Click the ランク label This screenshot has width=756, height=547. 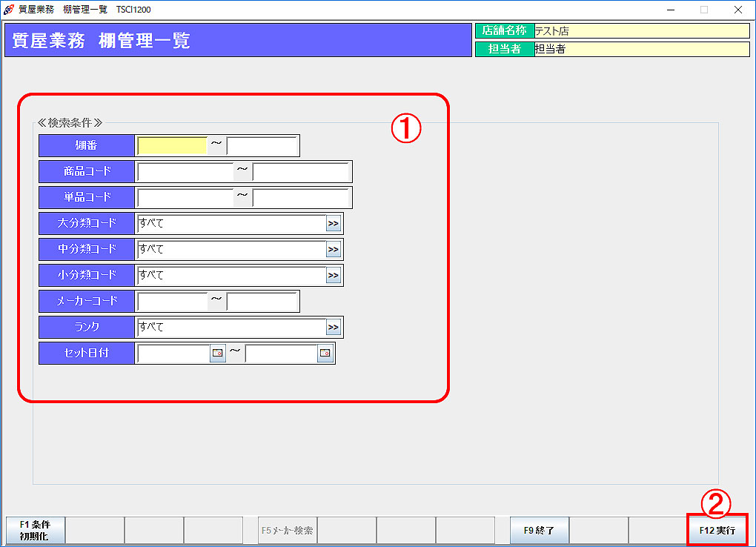tap(86, 327)
